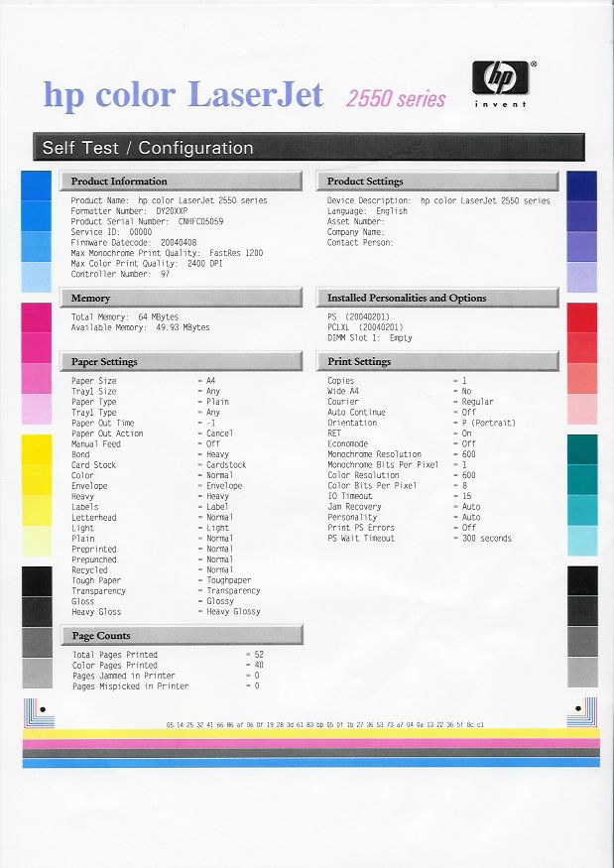Viewport: 614px width, 868px height.
Task: Click 'Heavy Glossy' value in Paper Settings
Action: 233,612
